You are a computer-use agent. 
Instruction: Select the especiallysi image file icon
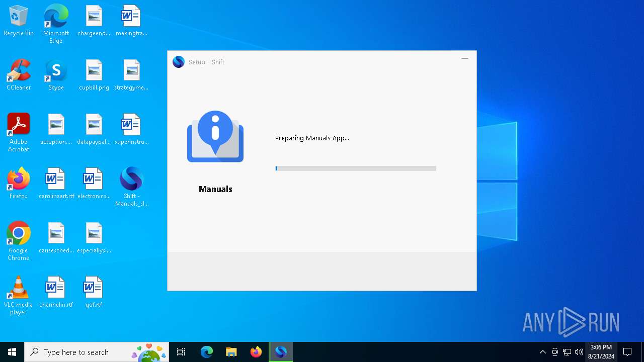pyautogui.click(x=94, y=238)
